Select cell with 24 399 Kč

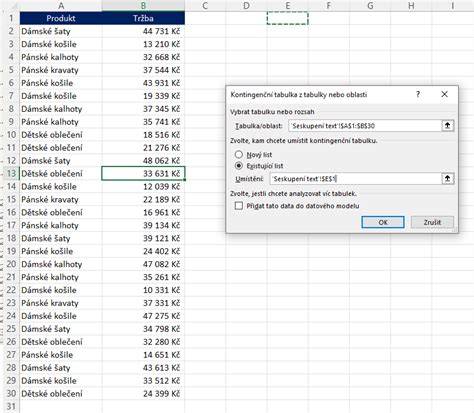[x=143, y=393]
